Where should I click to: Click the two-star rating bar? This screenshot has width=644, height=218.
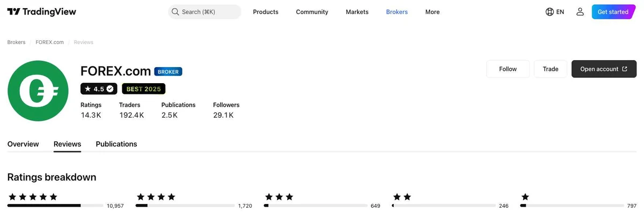point(444,206)
